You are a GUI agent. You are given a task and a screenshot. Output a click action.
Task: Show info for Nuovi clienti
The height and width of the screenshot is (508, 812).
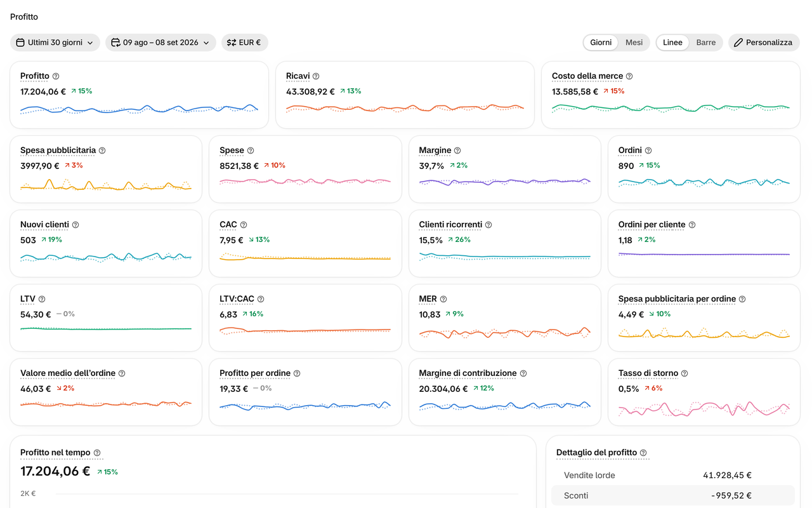[75, 225]
